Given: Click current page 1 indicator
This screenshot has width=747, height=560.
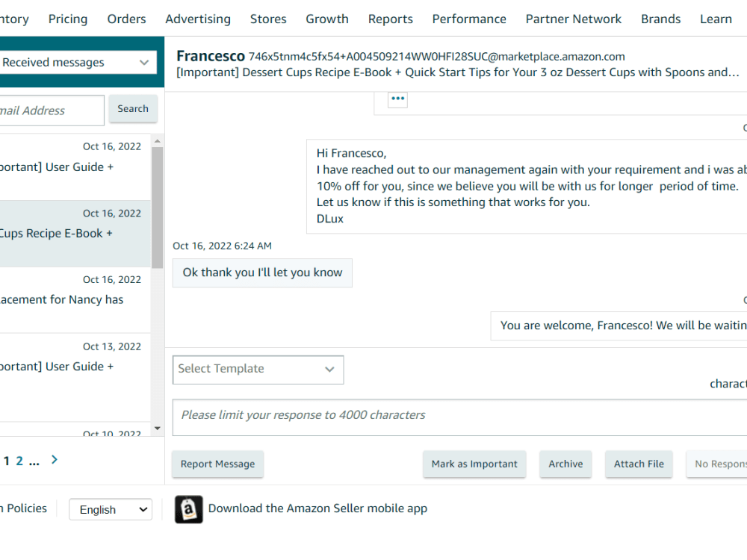Looking at the screenshot, I should click(7, 461).
